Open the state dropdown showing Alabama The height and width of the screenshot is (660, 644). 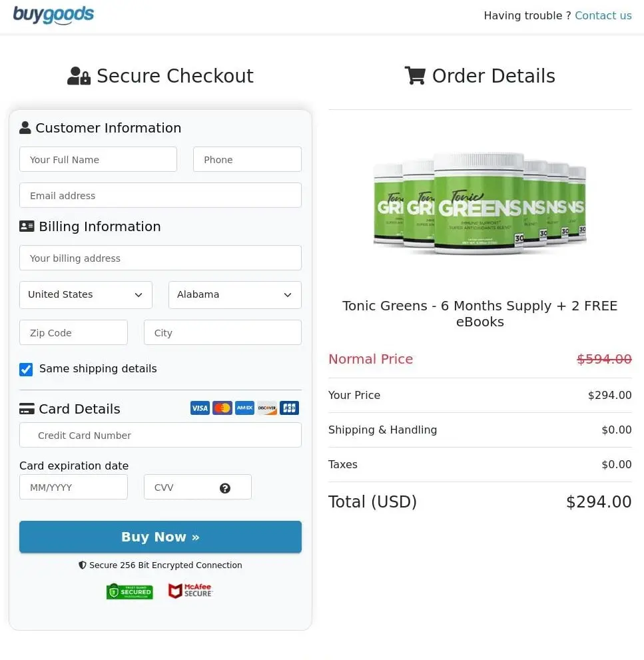pos(234,294)
